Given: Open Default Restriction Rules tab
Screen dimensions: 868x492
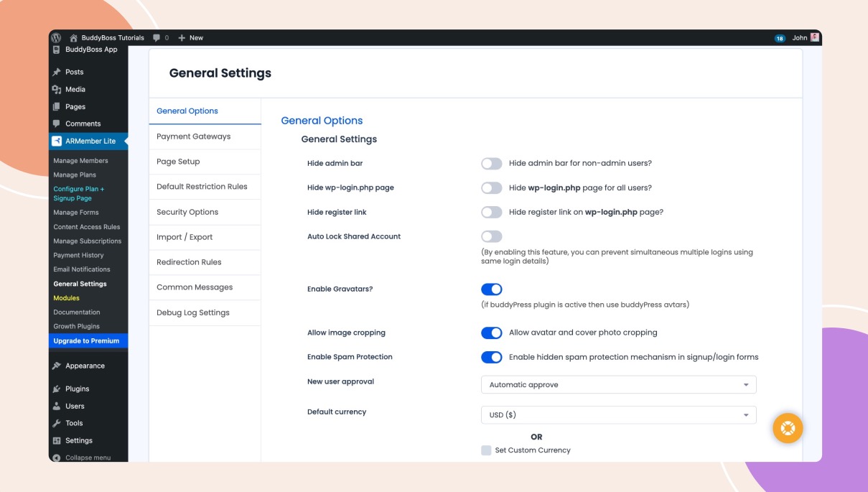Looking at the screenshot, I should pyautogui.click(x=205, y=187).
